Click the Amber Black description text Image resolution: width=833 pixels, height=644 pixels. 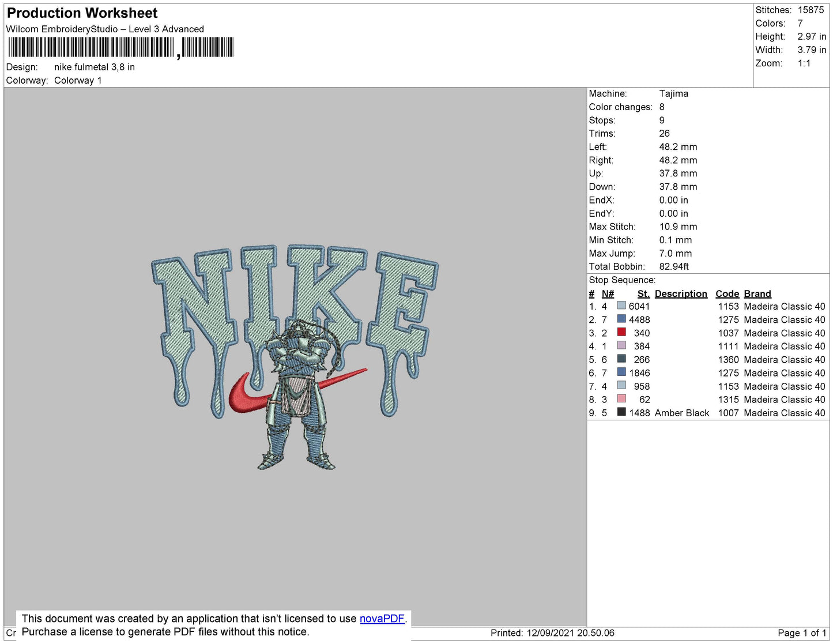click(681, 413)
